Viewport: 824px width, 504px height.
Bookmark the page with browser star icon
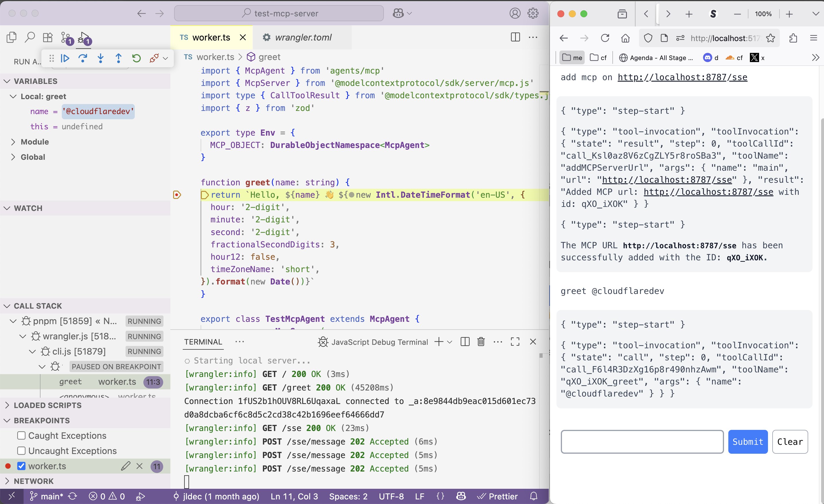click(x=771, y=38)
